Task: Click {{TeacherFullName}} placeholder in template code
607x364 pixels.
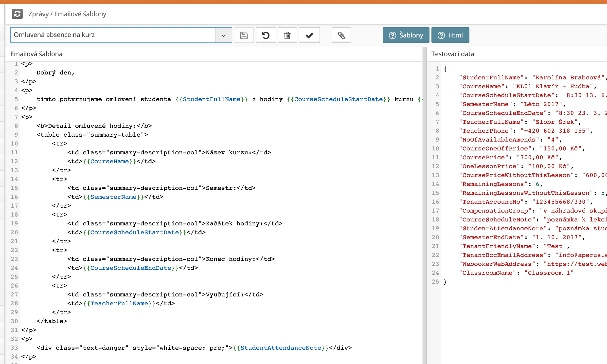Action: [x=119, y=304]
